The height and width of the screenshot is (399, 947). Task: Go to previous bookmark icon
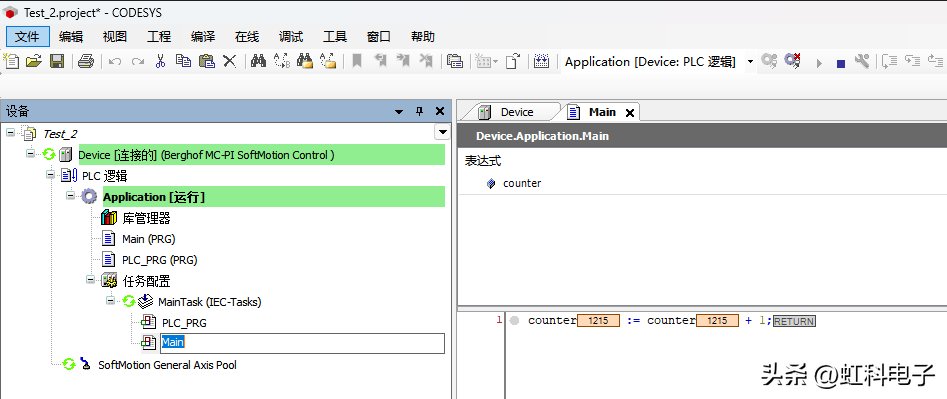(x=380, y=61)
